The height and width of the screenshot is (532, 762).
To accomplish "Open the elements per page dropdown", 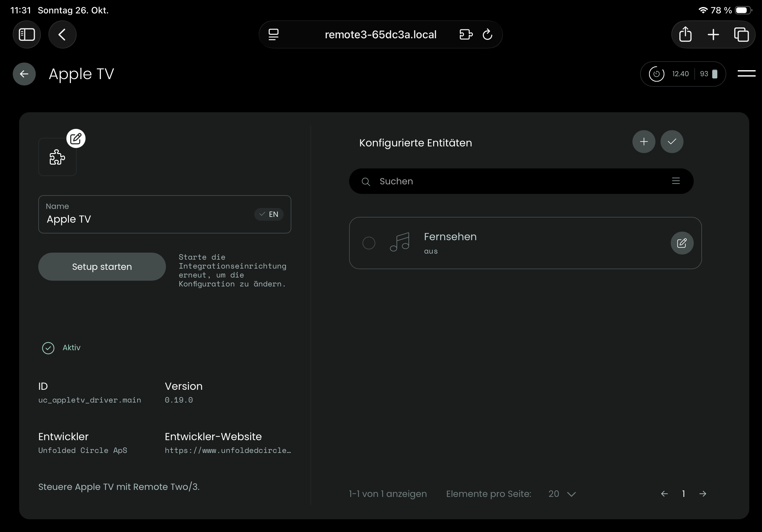I will pyautogui.click(x=562, y=494).
